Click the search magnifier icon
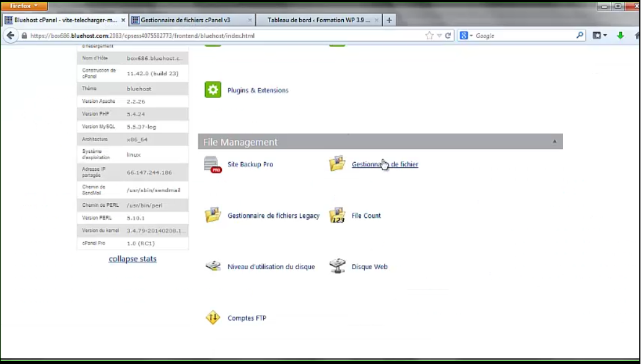 [x=579, y=36]
